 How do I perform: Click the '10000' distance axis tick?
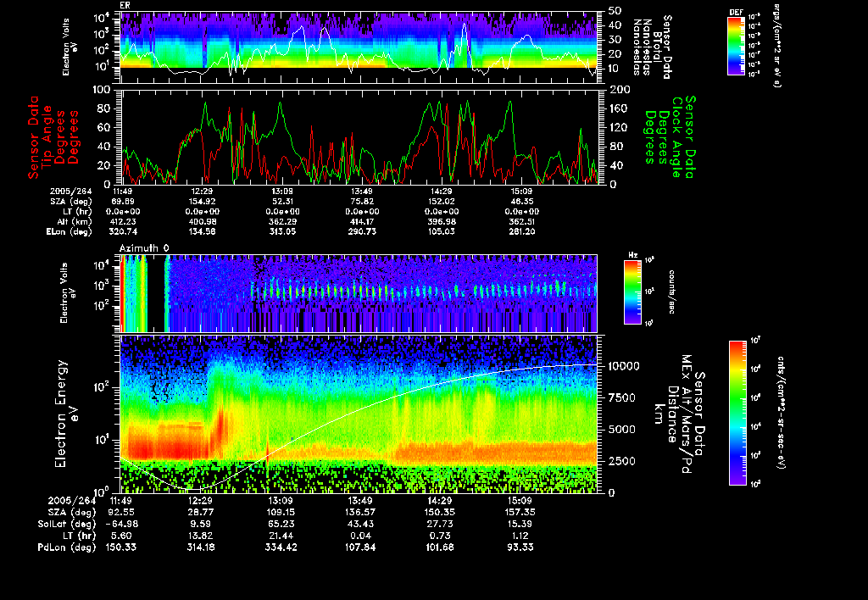tap(624, 366)
